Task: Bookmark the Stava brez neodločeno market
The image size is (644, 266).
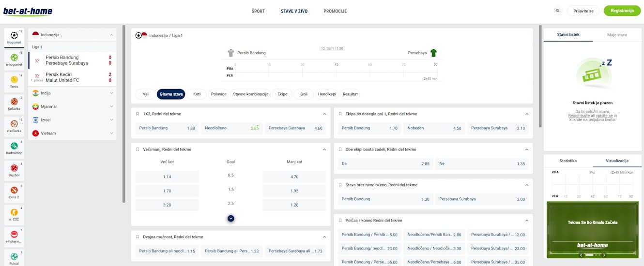Action: 340,185
